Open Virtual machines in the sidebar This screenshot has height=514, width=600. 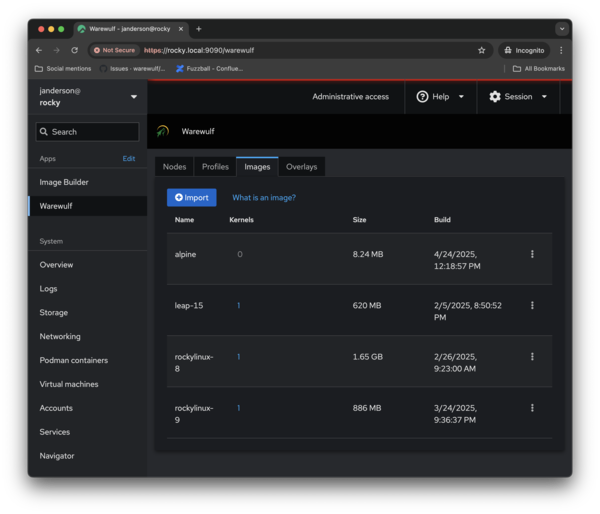pyautogui.click(x=88, y=384)
